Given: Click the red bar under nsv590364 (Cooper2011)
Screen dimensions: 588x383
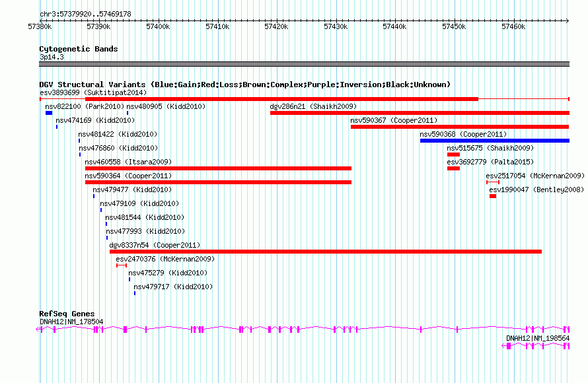Looking at the screenshot, I should click(x=218, y=182).
